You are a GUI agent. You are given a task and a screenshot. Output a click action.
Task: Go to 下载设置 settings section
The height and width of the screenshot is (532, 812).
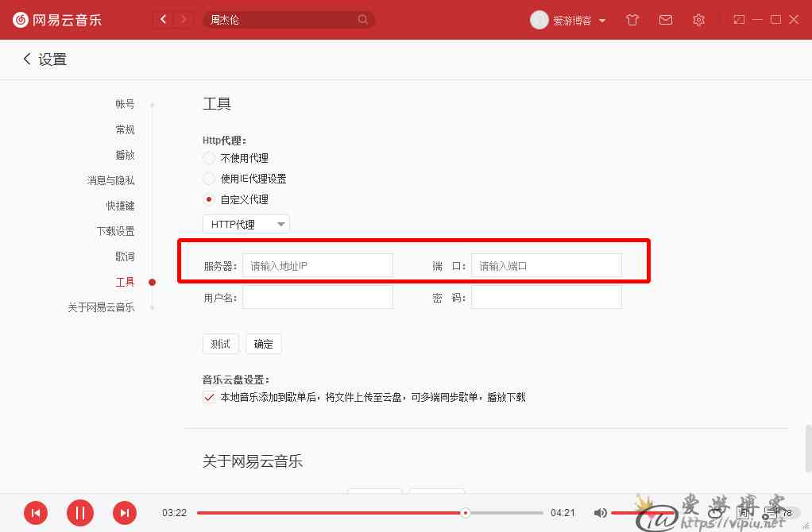pos(115,231)
